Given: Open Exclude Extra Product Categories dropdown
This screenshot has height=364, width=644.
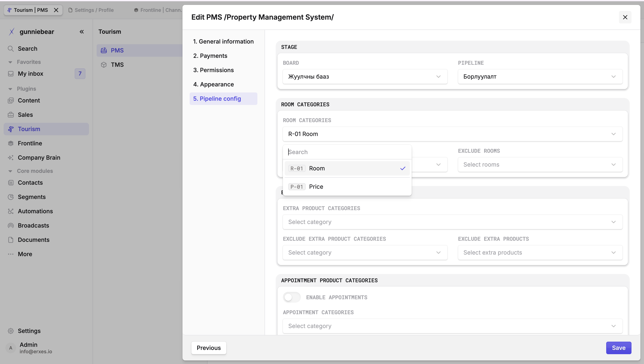Looking at the screenshot, I should [x=365, y=253].
